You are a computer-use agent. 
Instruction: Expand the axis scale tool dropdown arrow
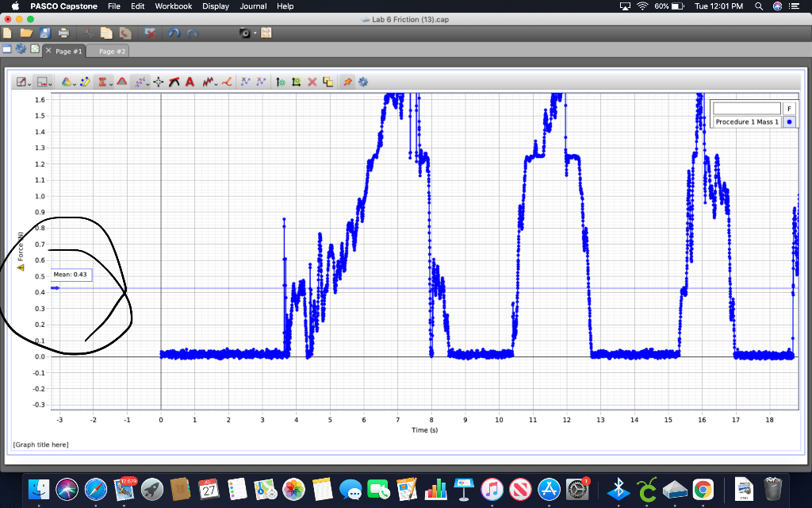coord(50,84)
